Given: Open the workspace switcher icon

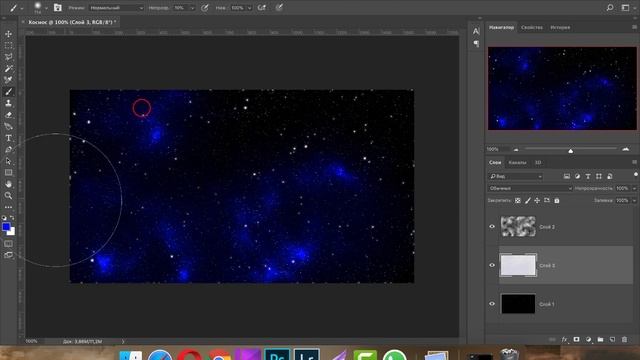Looking at the screenshot, I should click(625, 7).
